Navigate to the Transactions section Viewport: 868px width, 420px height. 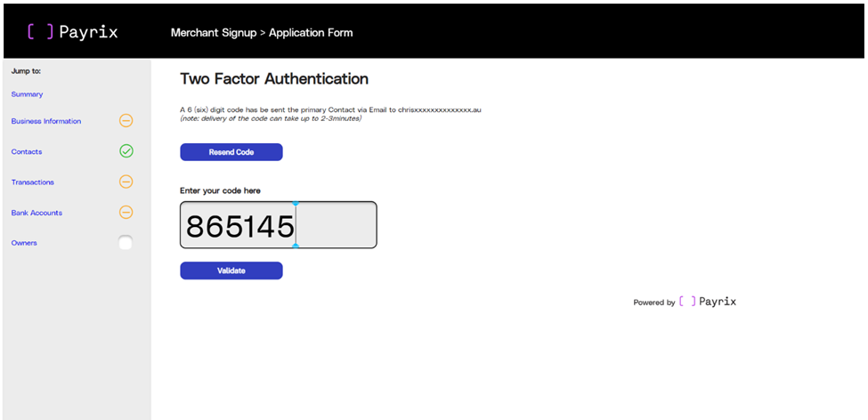33,182
